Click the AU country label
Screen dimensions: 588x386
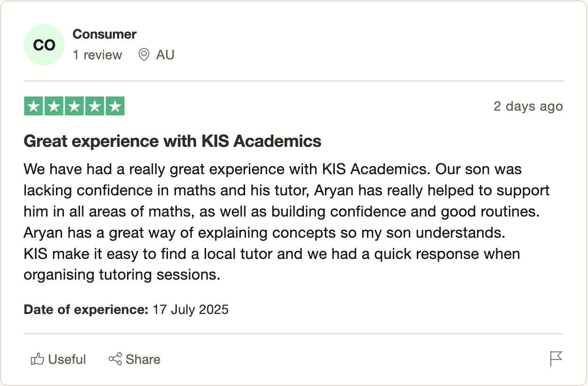click(165, 55)
